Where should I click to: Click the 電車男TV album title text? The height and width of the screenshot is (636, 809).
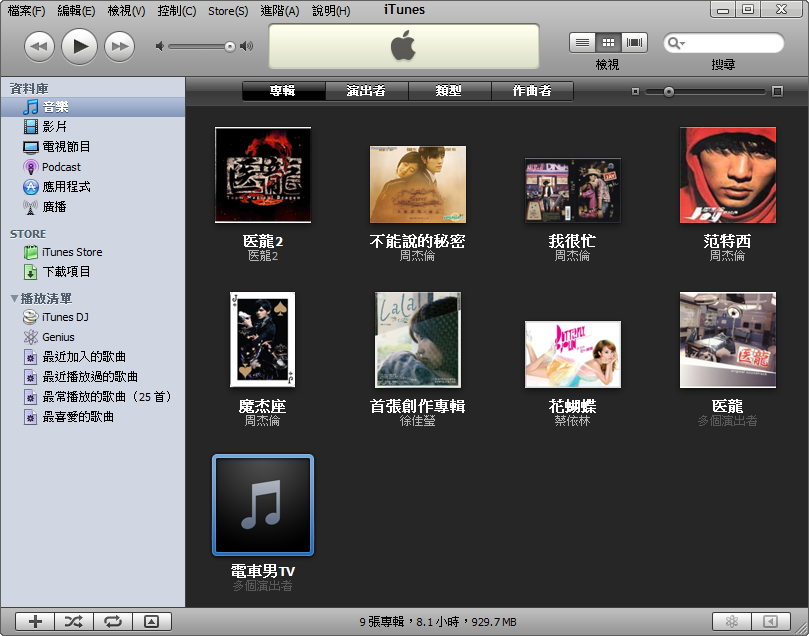[x=263, y=571]
